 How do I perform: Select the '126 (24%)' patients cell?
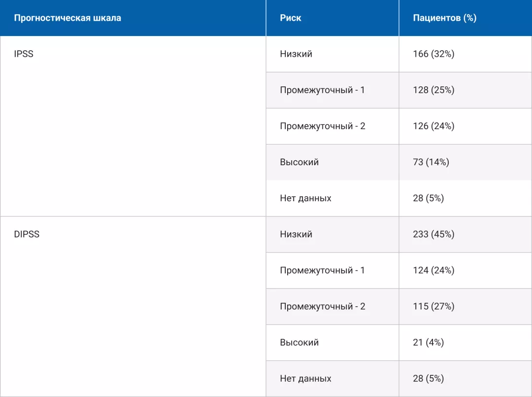pyautogui.click(x=433, y=126)
